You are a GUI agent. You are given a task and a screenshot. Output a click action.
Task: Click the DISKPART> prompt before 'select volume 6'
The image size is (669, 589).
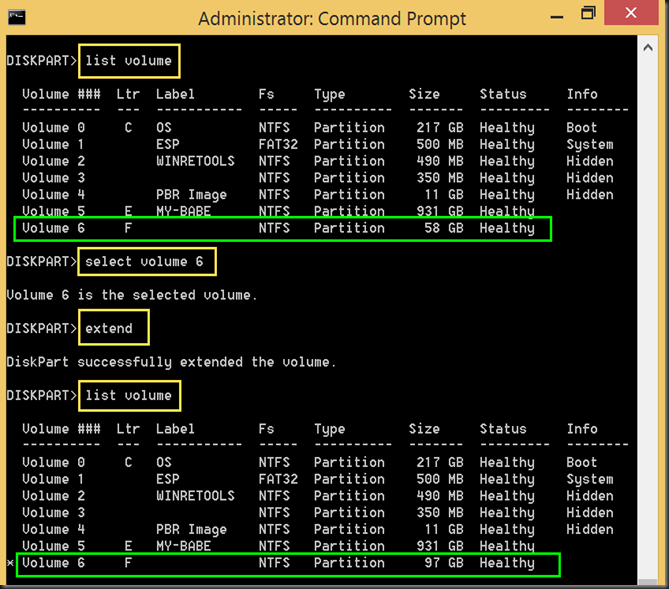pyautogui.click(x=42, y=262)
